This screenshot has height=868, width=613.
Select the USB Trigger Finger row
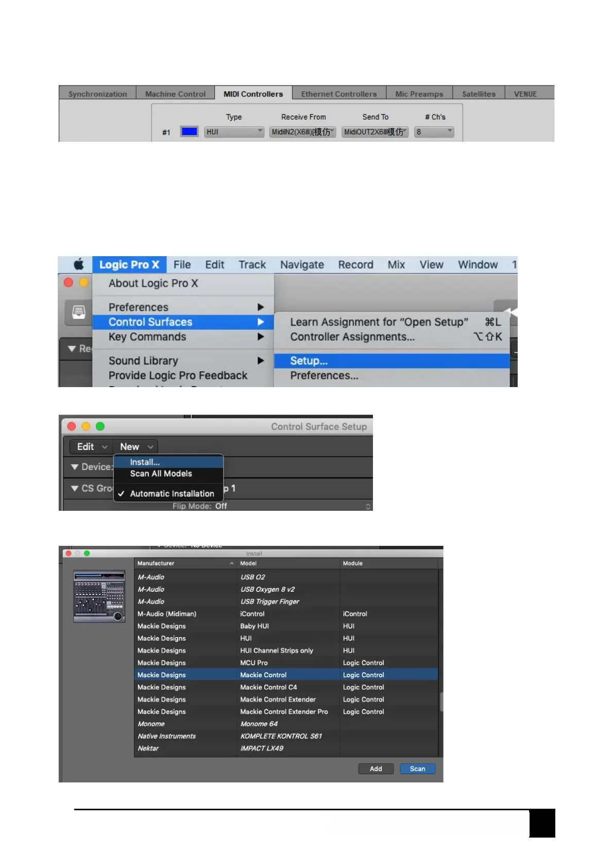click(286, 602)
